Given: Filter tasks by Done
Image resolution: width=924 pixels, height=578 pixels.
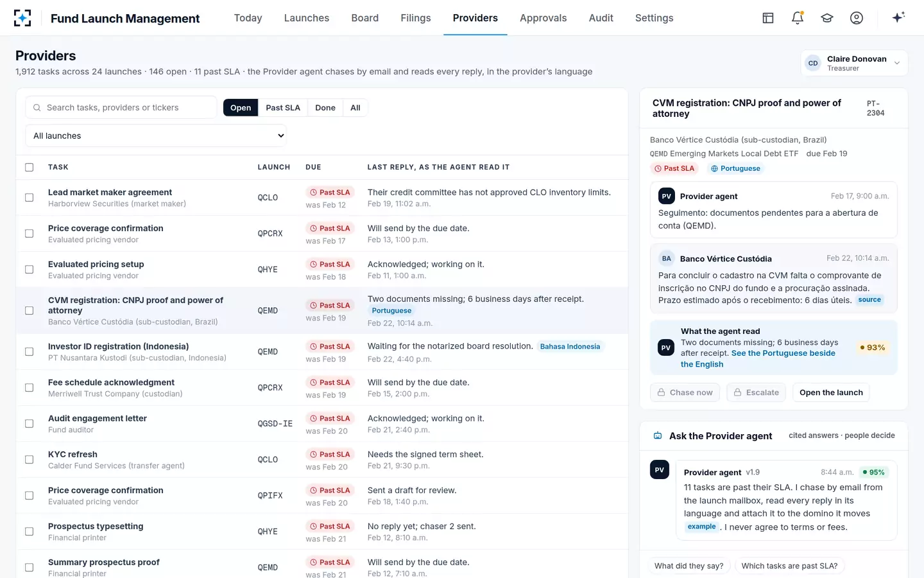Looking at the screenshot, I should [325, 108].
